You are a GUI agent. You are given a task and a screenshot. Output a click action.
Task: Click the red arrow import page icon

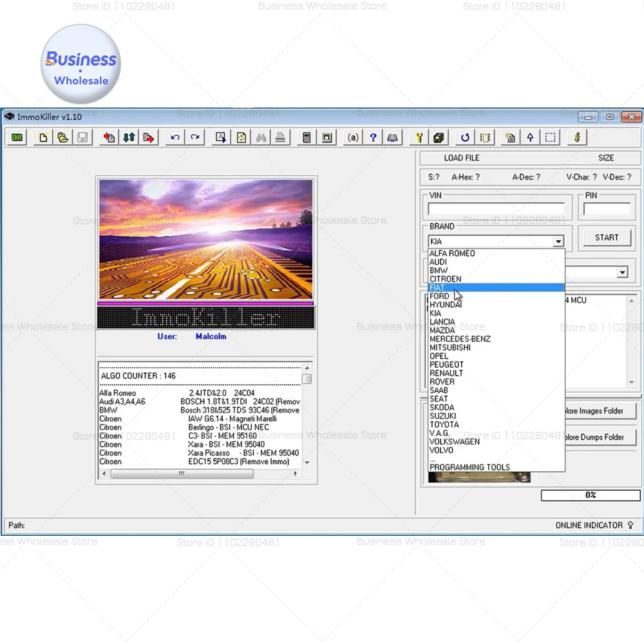pyautogui.click(x=109, y=138)
